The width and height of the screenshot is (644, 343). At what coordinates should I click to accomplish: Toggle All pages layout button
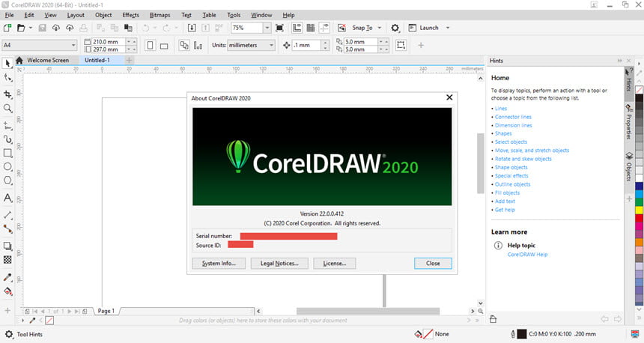pos(184,45)
